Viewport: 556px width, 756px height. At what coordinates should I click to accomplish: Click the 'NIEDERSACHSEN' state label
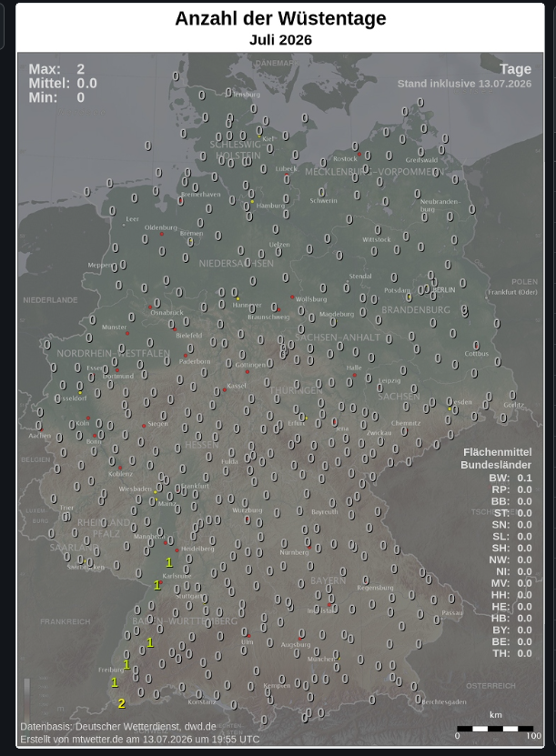click(x=237, y=263)
